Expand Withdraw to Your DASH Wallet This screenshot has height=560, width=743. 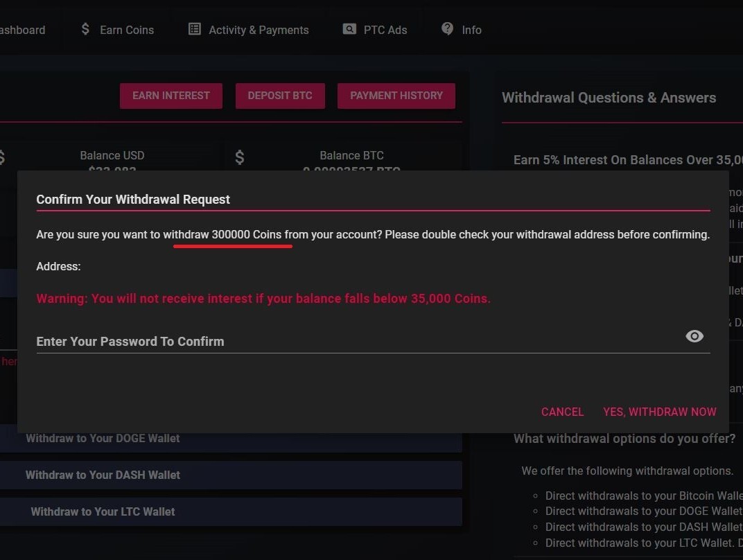tap(231, 475)
